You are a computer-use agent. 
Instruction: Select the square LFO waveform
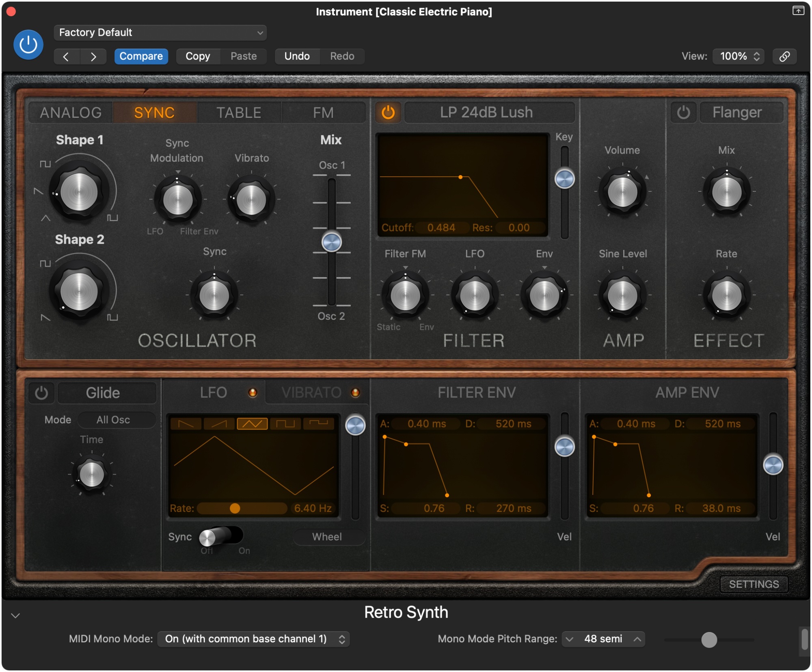(285, 424)
